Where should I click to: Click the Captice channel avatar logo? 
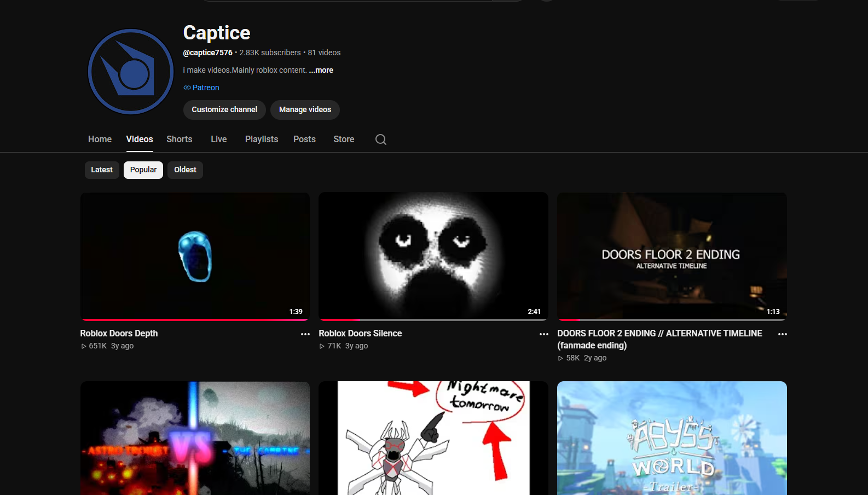pyautogui.click(x=131, y=72)
